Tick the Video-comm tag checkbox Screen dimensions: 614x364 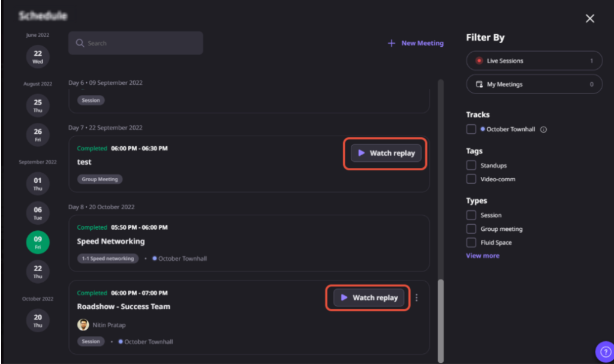(471, 179)
